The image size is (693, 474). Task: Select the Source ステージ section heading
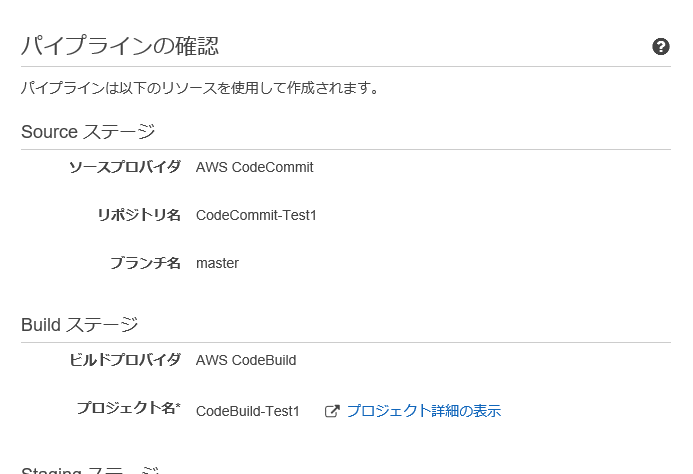pyautogui.click(x=88, y=131)
